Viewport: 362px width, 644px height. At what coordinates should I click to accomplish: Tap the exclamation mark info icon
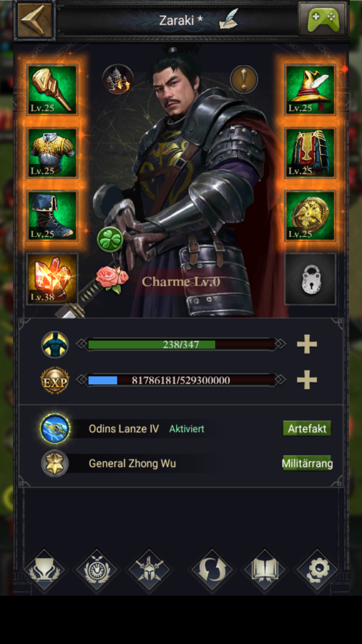(244, 79)
